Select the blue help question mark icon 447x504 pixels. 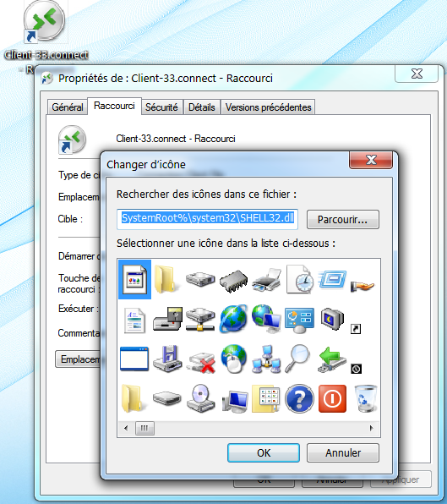299,398
